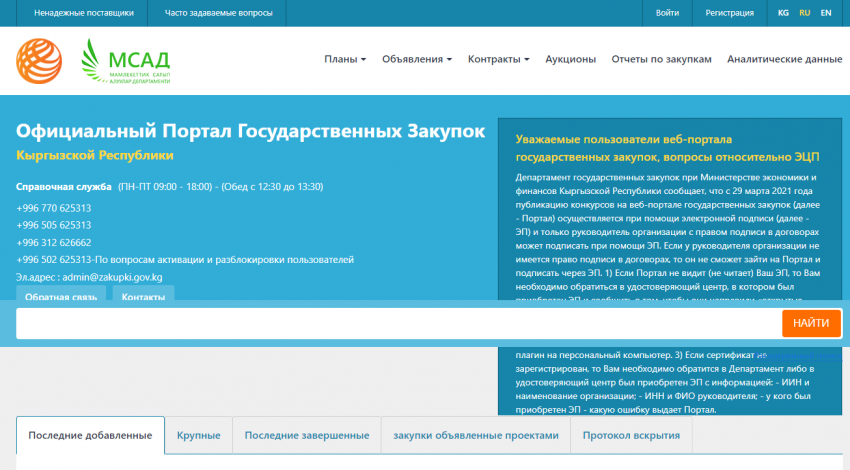This screenshot has height=470, width=850.
Task: Select the RU language option
Action: (804, 13)
